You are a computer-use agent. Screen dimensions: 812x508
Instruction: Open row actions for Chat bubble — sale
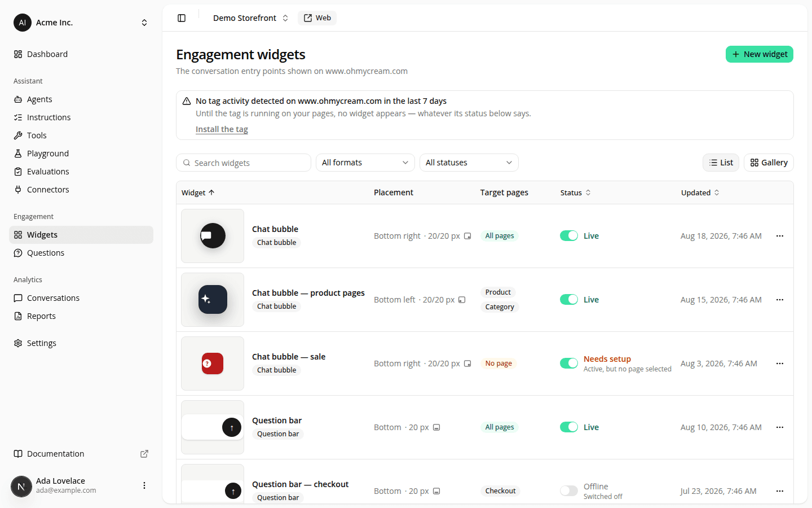[780, 364]
